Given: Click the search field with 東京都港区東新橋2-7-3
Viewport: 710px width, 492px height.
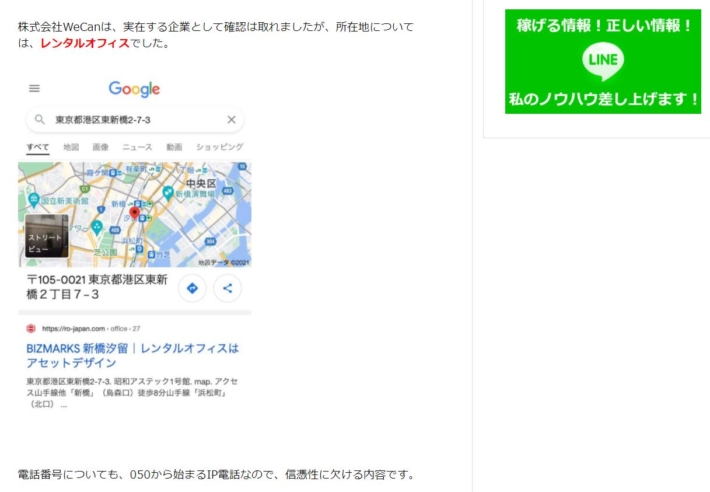Looking at the screenshot, I should (x=134, y=119).
